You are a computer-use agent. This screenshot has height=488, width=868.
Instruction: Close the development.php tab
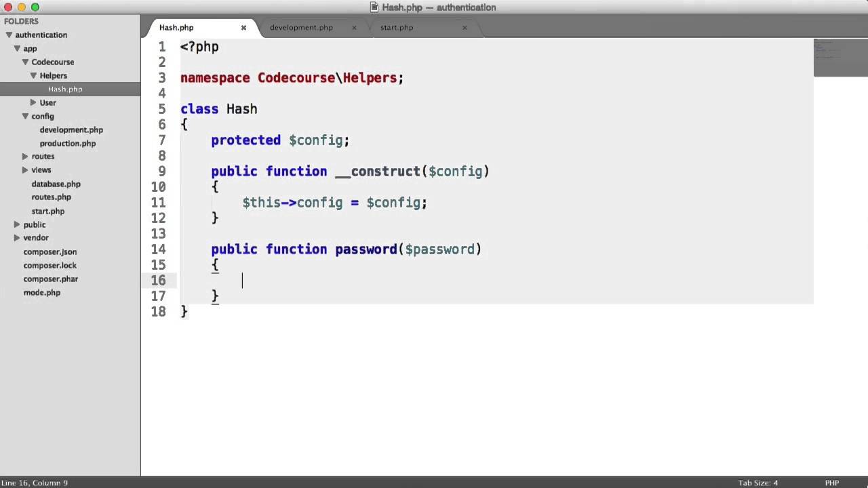354,28
